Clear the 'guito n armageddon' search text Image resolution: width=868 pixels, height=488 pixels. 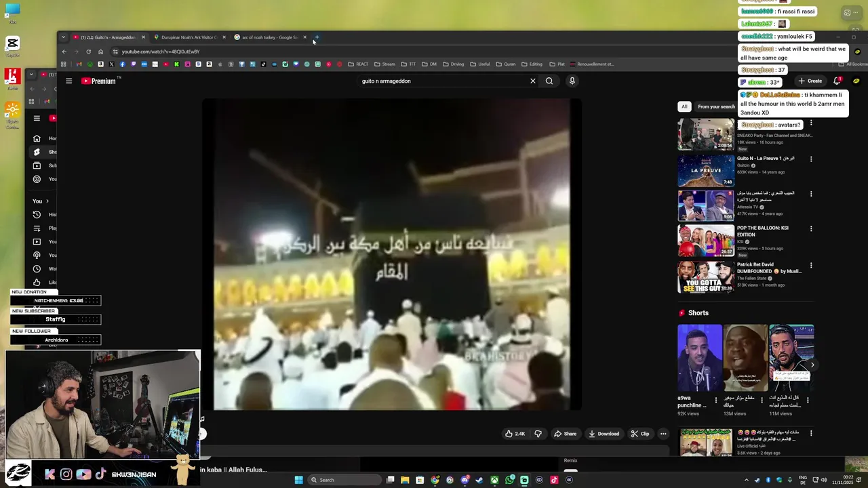532,81
